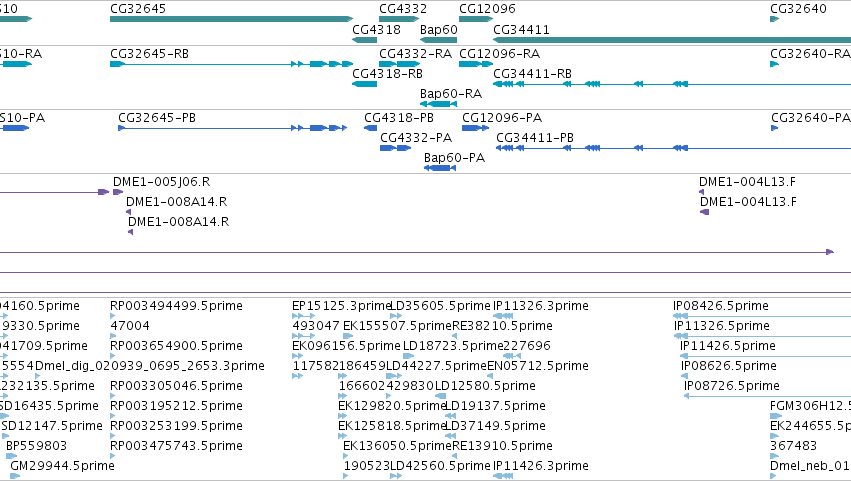The height and width of the screenshot is (481, 851).
Task: Select the CG32645 gene feature
Action: click(x=231, y=19)
